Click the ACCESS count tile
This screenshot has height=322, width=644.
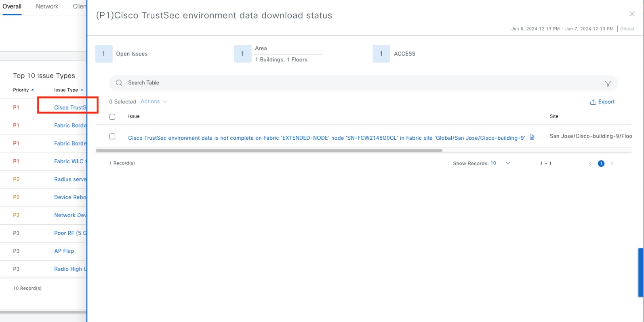point(381,54)
